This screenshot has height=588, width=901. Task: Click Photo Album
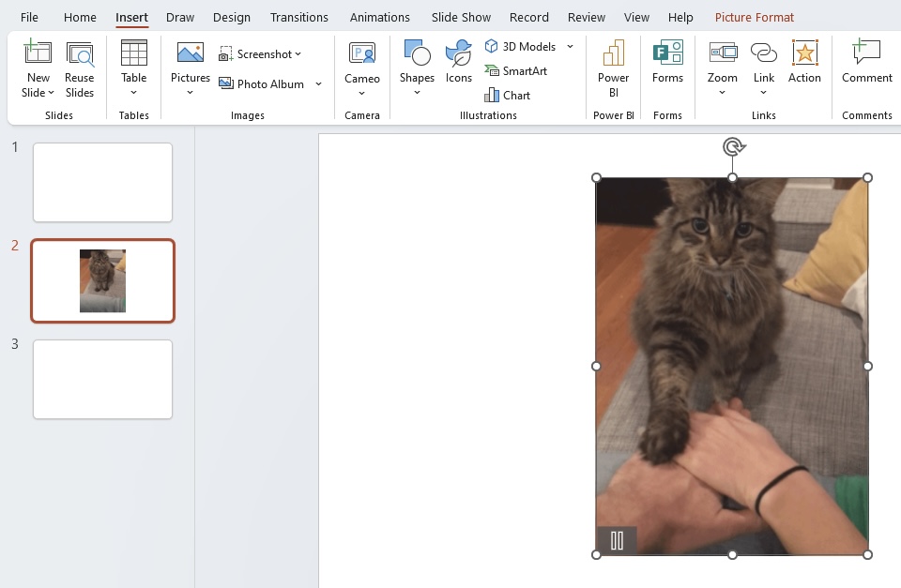tap(262, 83)
